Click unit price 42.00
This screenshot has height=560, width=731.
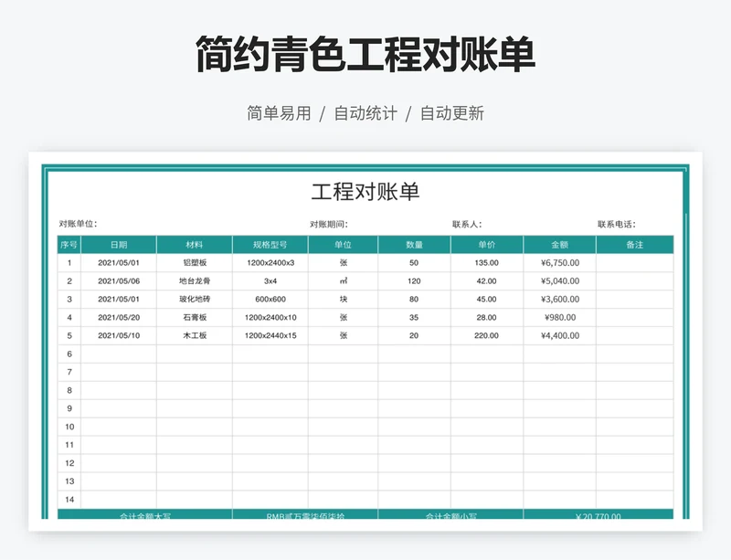click(487, 281)
